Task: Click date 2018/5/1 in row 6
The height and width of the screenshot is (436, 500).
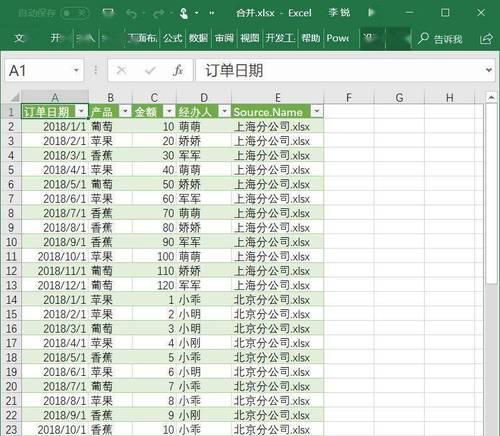Action: pyautogui.click(x=55, y=184)
